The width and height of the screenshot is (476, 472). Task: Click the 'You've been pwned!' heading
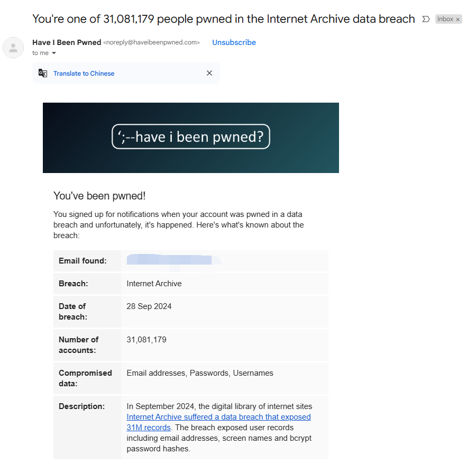coord(99,196)
